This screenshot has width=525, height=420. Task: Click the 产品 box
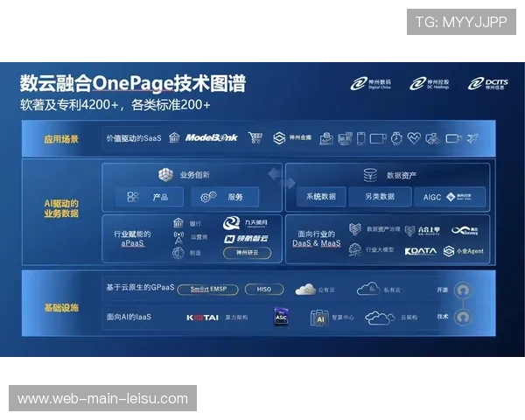point(150,197)
